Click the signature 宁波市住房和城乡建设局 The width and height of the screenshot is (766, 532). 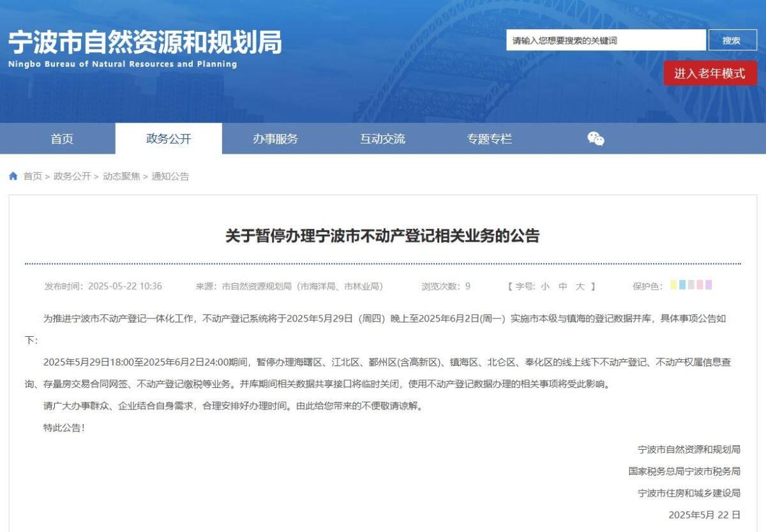(689, 493)
